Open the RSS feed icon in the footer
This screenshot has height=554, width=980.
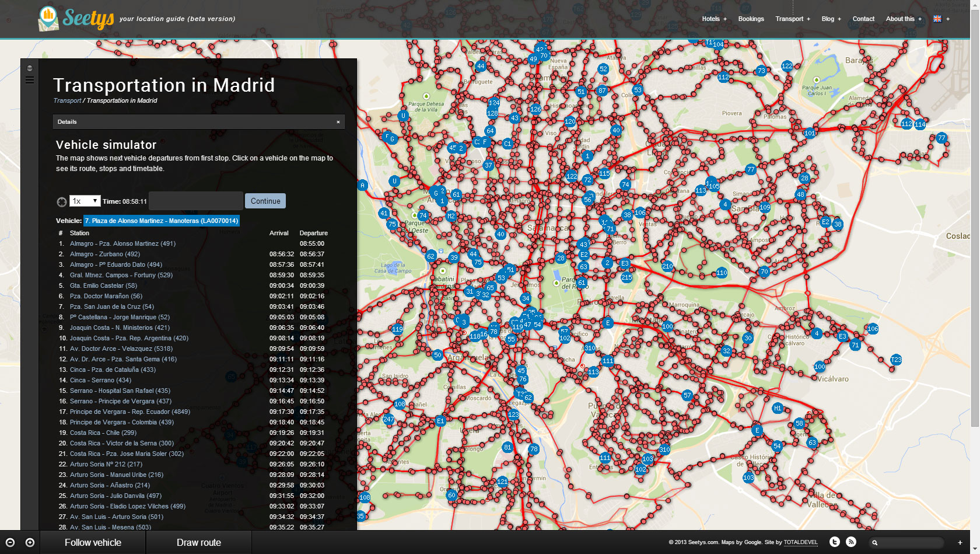851,542
